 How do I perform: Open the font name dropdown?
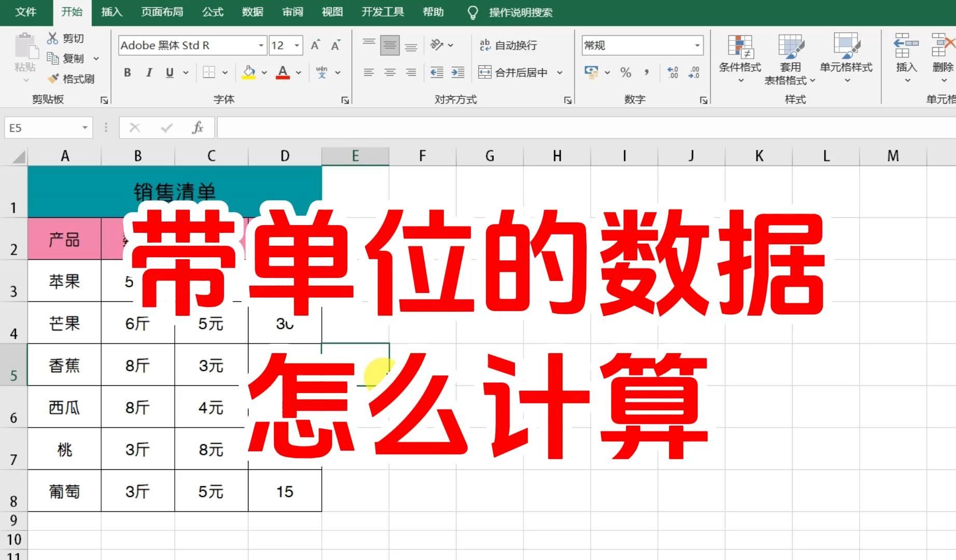coord(261,46)
